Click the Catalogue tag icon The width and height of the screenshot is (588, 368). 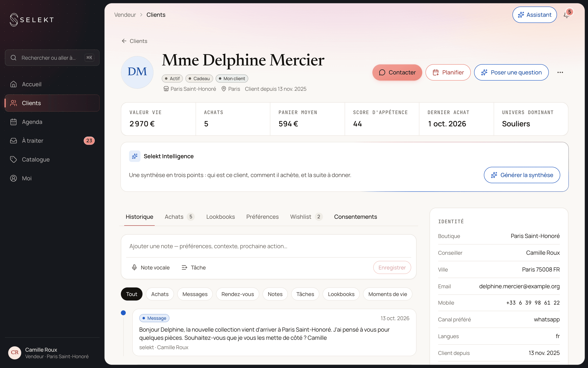coord(14,159)
